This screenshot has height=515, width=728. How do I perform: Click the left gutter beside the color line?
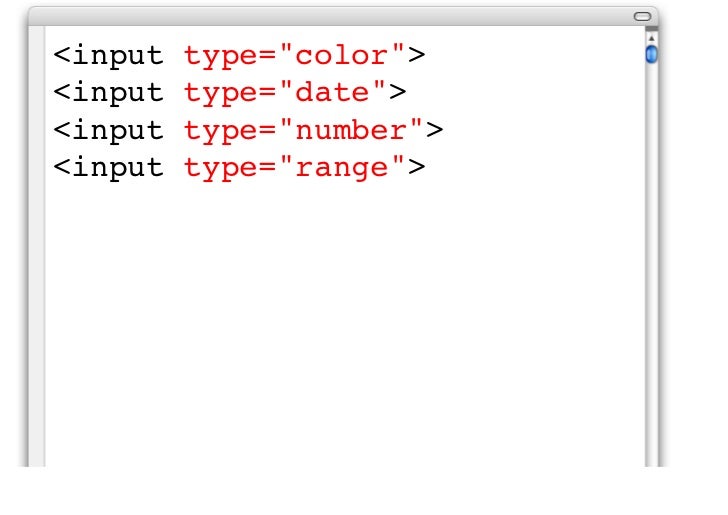[x=37, y=55]
